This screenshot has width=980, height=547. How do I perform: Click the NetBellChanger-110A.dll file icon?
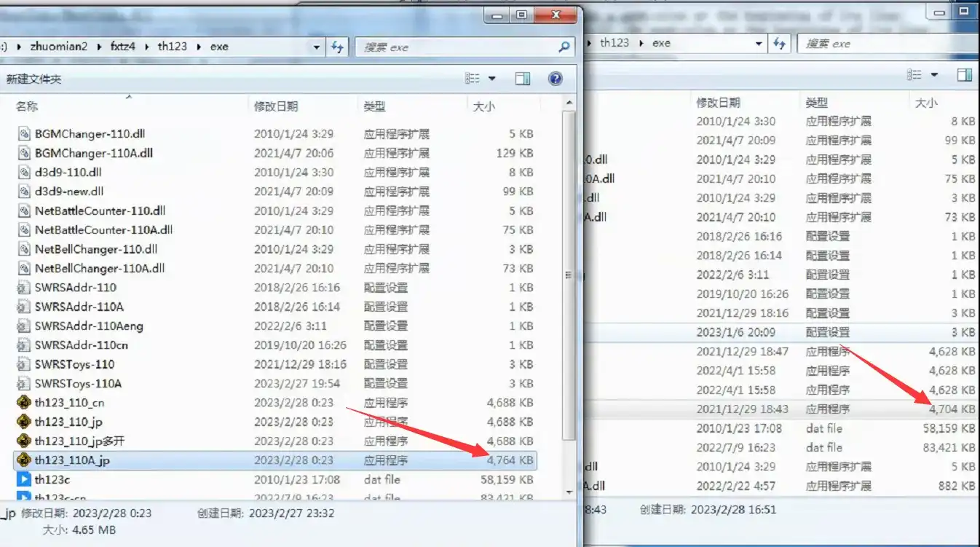point(24,268)
